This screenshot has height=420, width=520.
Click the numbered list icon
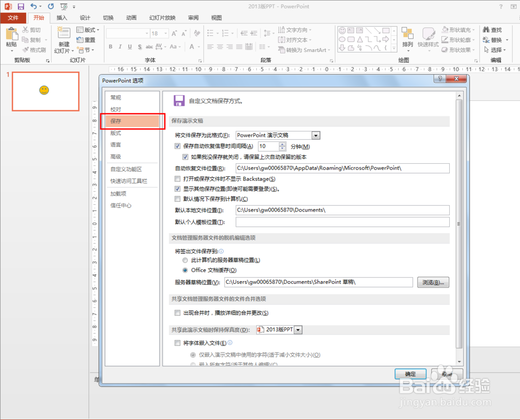[x=226, y=33]
